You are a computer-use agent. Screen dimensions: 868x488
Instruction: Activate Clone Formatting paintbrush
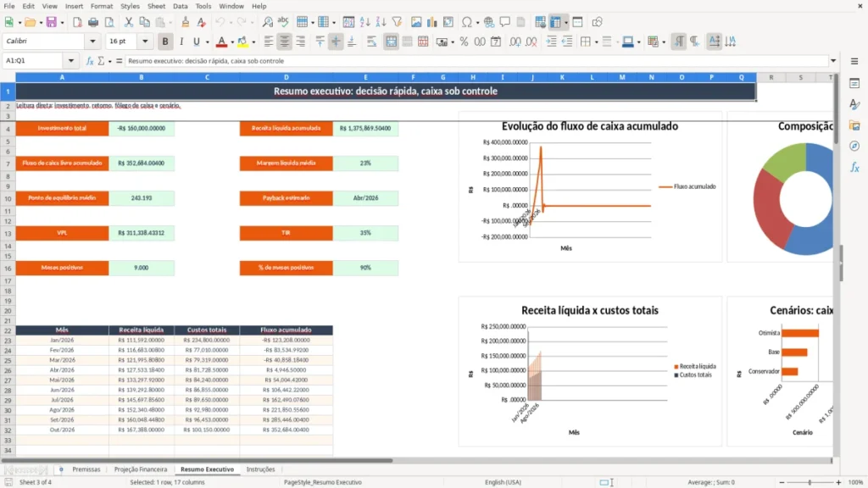[186, 22]
